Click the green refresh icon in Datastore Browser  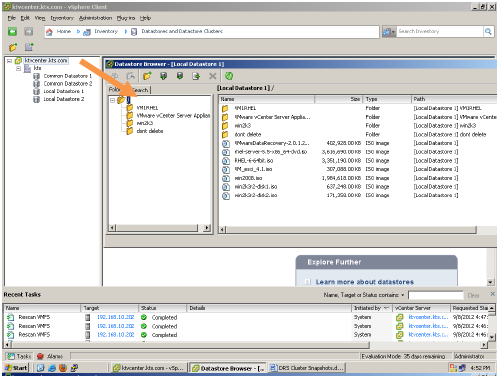(229, 76)
